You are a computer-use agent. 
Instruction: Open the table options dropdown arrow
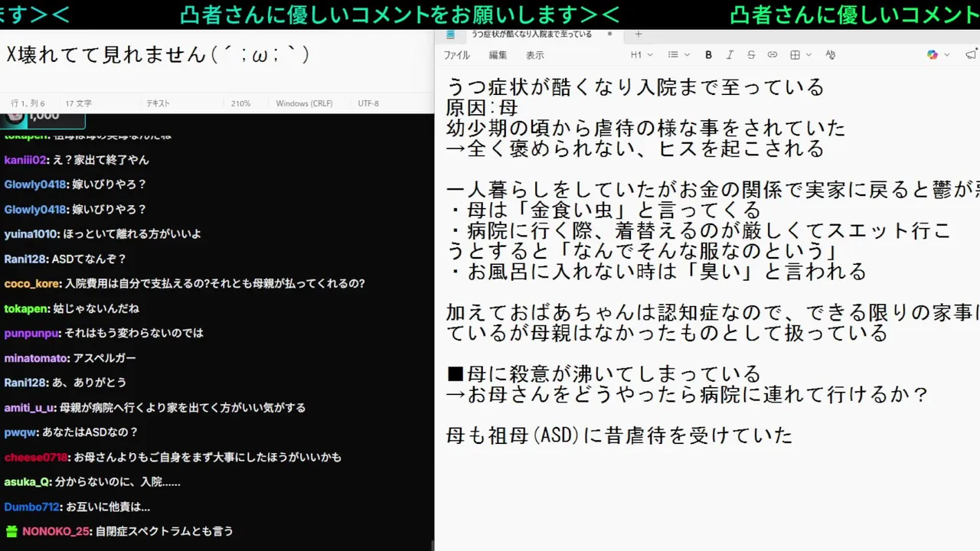click(x=809, y=55)
